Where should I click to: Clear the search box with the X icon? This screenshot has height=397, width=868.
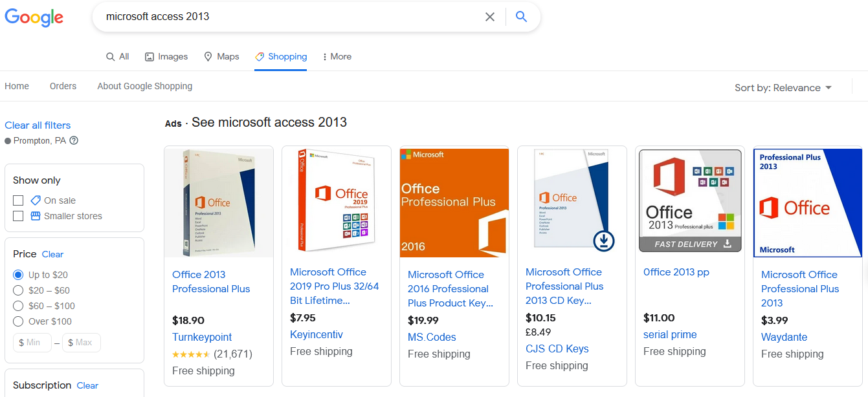490,17
